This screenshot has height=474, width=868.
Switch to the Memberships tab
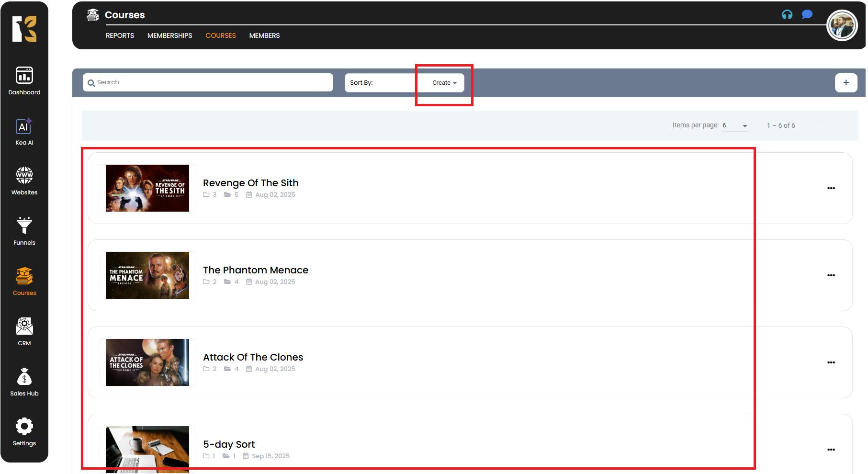coord(169,35)
